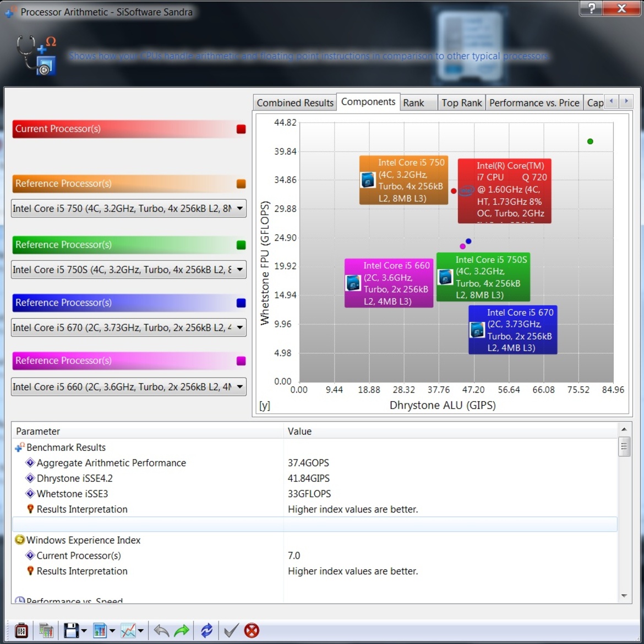Image resolution: width=644 pixels, height=644 pixels.
Task: Click the results list scroll down arrow
Action: [x=624, y=596]
